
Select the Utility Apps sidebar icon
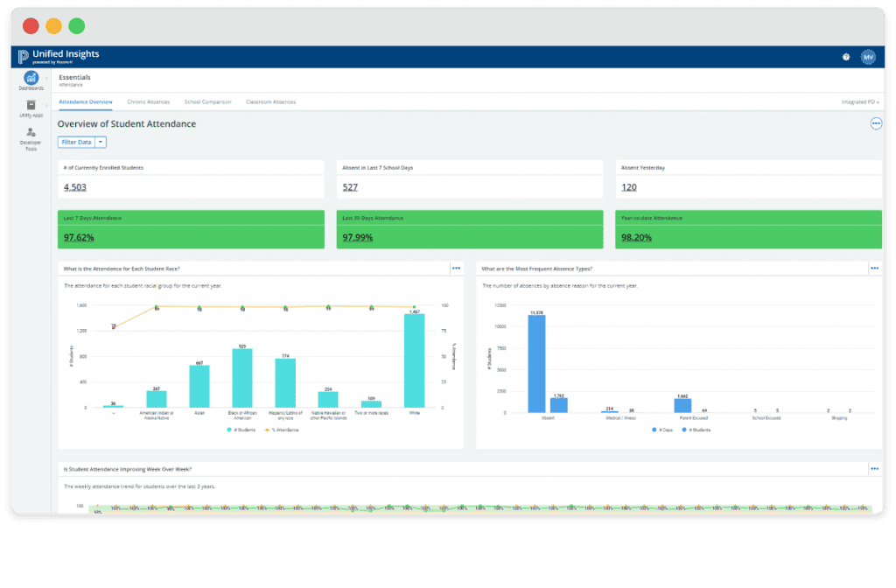coord(31,107)
